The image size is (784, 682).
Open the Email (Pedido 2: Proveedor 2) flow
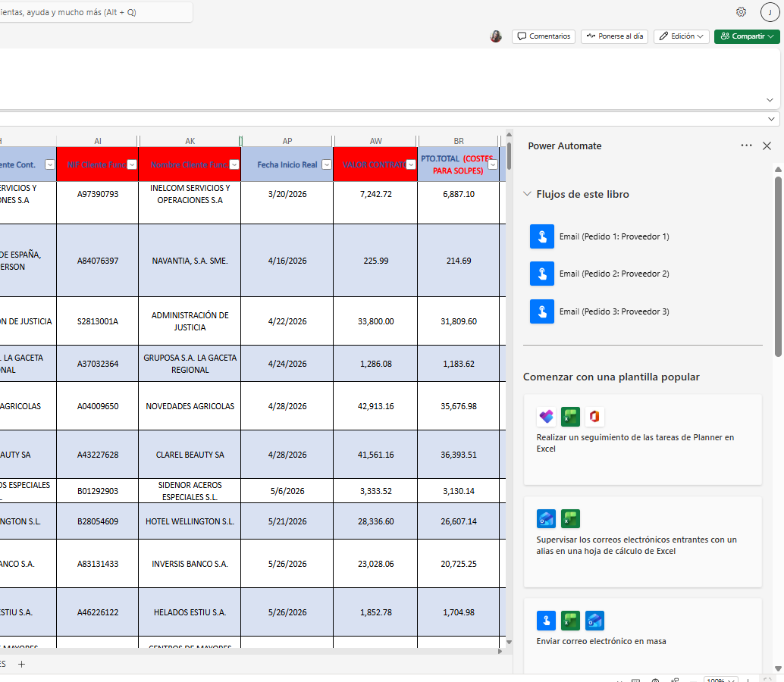coord(614,274)
